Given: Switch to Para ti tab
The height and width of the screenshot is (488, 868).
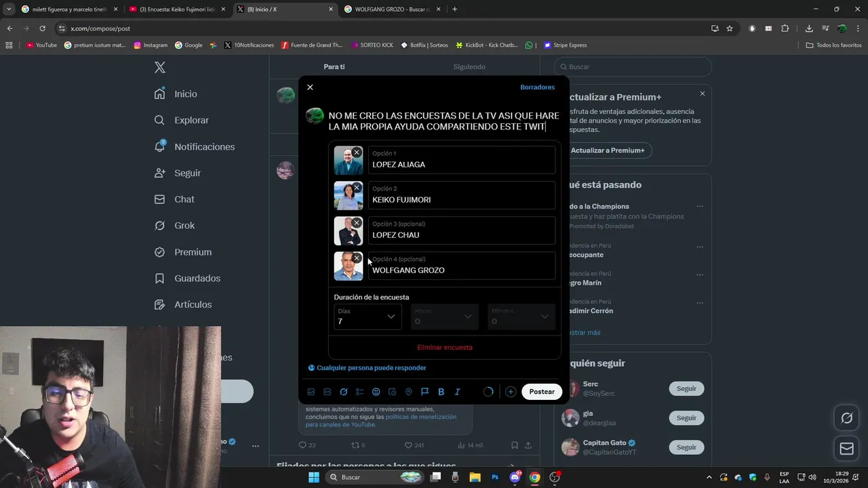Looking at the screenshot, I should (x=334, y=66).
